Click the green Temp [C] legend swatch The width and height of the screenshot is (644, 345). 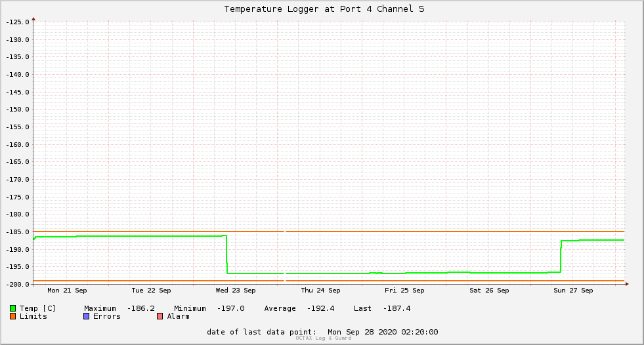point(12,308)
